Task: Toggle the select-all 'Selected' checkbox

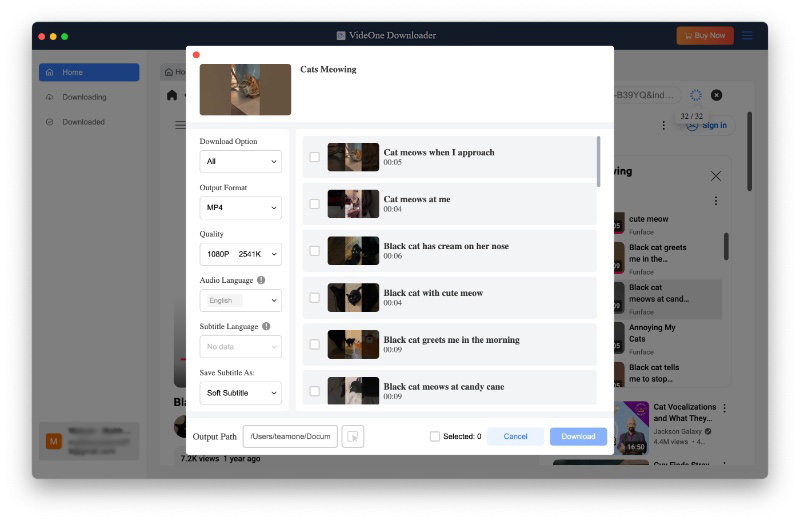Action: point(434,436)
